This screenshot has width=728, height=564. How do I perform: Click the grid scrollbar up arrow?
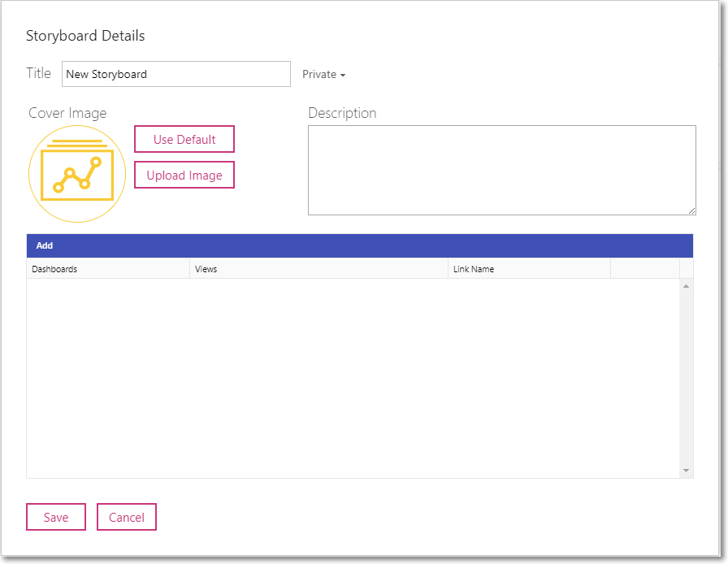tap(686, 286)
